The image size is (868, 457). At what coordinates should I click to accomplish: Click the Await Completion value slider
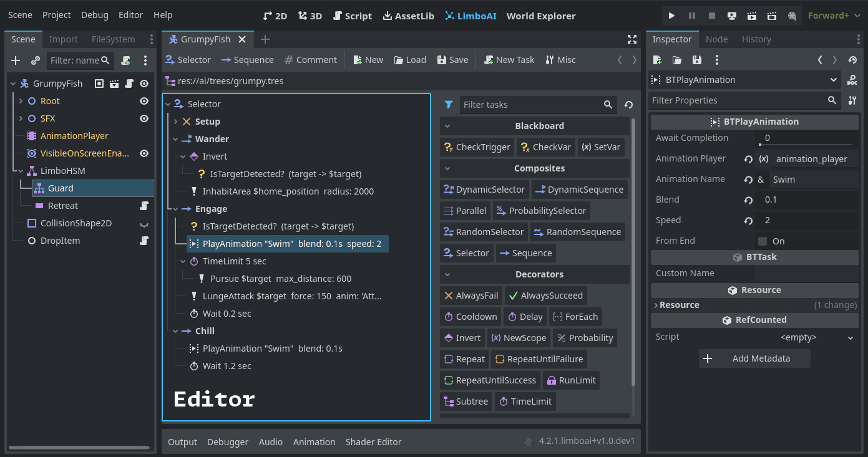pyautogui.click(x=806, y=138)
